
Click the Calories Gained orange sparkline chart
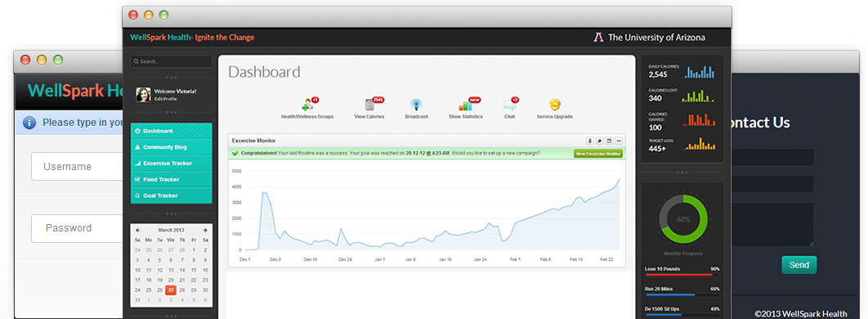point(699,119)
